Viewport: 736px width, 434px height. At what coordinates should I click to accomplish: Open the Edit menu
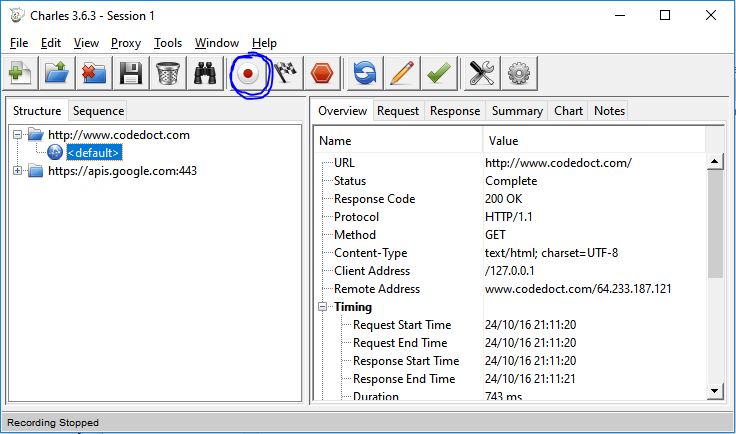51,43
